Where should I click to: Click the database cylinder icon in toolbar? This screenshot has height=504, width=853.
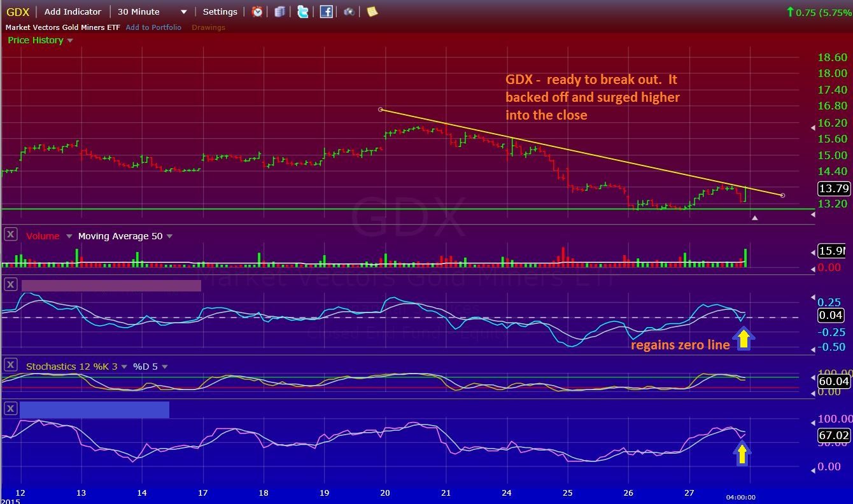pyautogui.click(x=279, y=11)
